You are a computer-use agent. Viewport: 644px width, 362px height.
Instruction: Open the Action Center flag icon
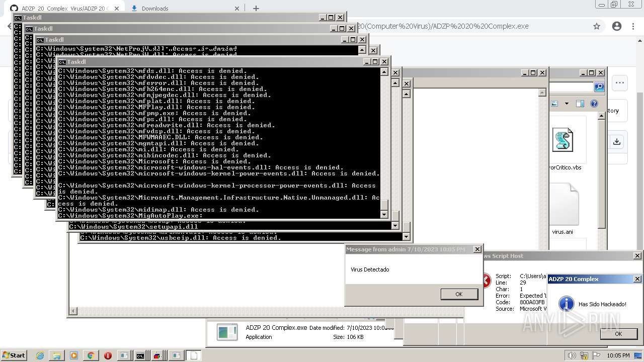click(596, 355)
